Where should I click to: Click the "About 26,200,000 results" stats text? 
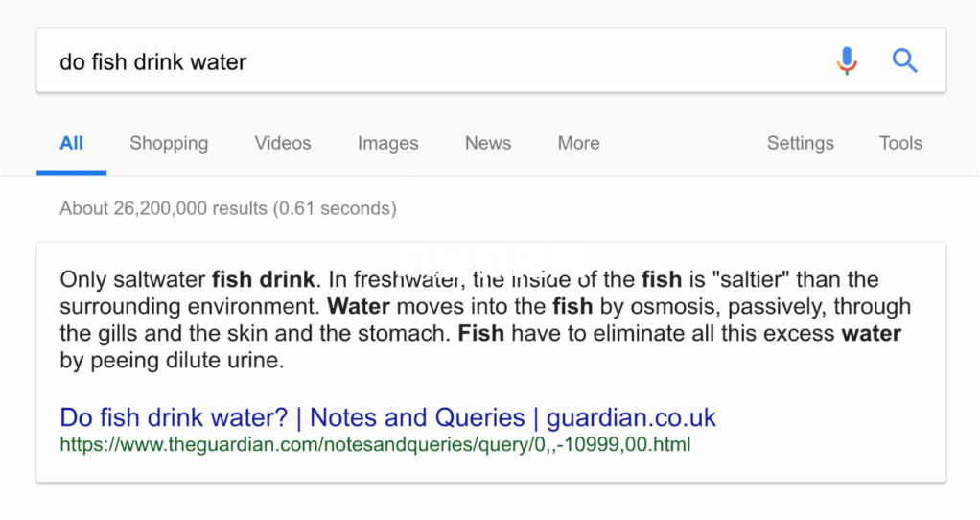(228, 208)
